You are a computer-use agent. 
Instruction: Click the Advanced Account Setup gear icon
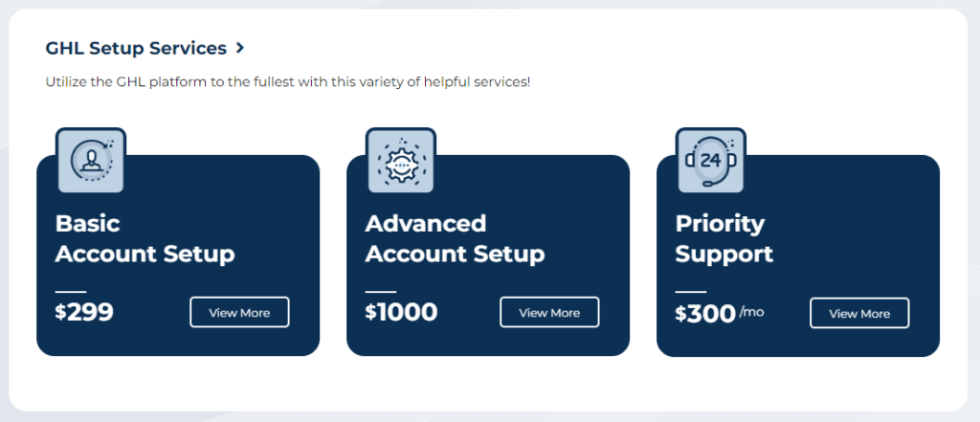click(x=401, y=161)
